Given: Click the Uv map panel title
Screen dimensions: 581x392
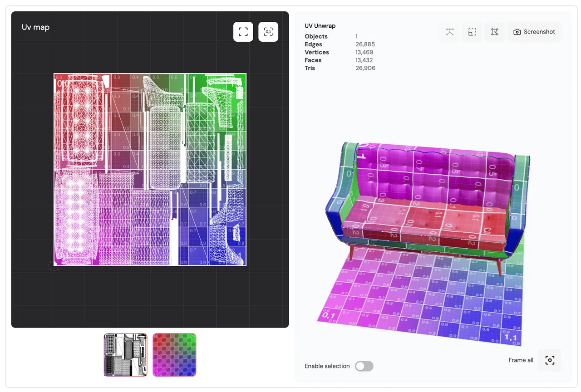Looking at the screenshot, I should (x=35, y=27).
